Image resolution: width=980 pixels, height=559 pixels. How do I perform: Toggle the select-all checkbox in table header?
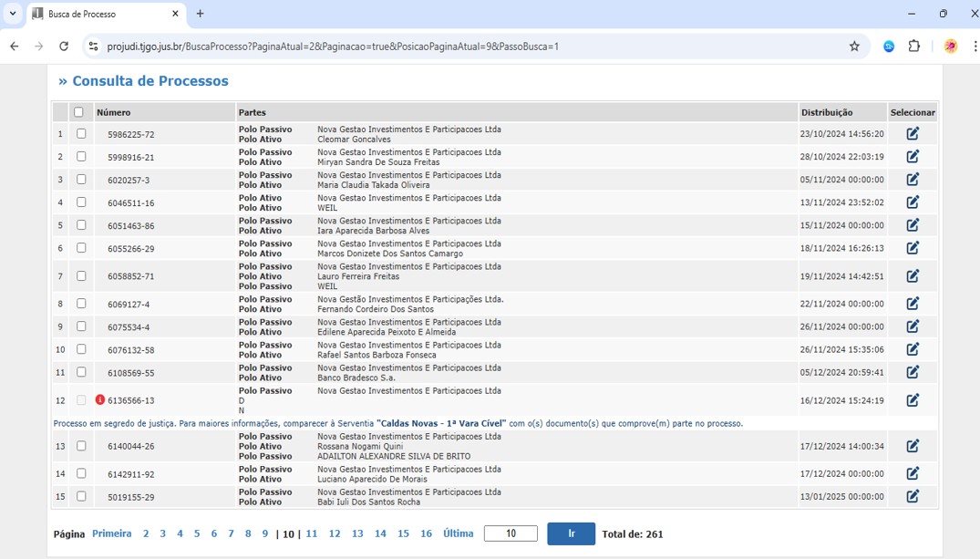[x=78, y=112]
